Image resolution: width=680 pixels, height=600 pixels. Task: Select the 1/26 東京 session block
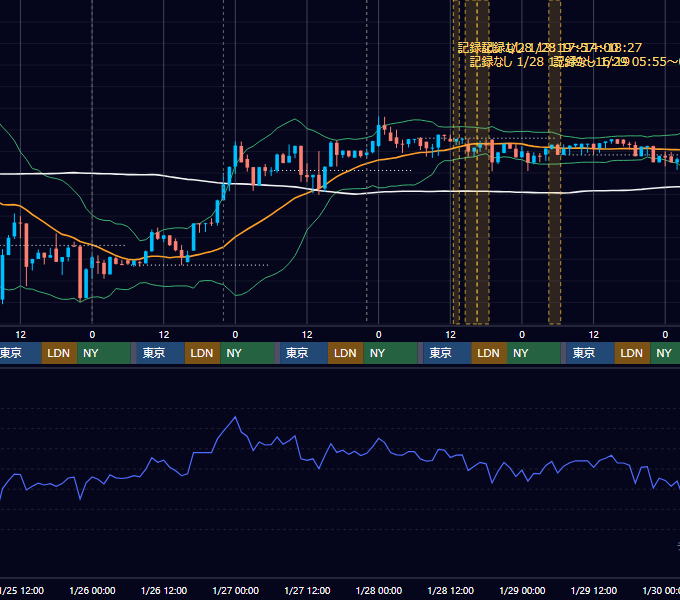[x=160, y=353]
